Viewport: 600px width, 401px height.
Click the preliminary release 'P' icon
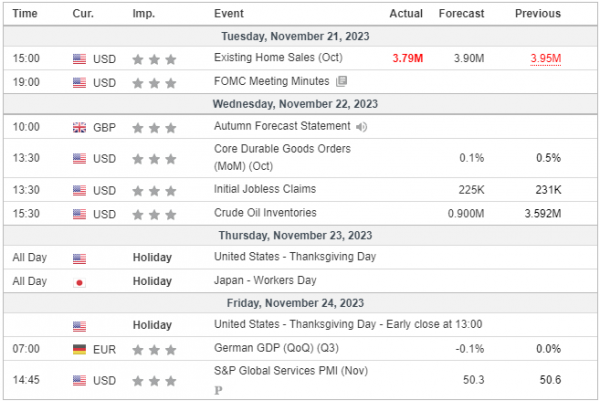pyautogui.click(x=218, y=391)
